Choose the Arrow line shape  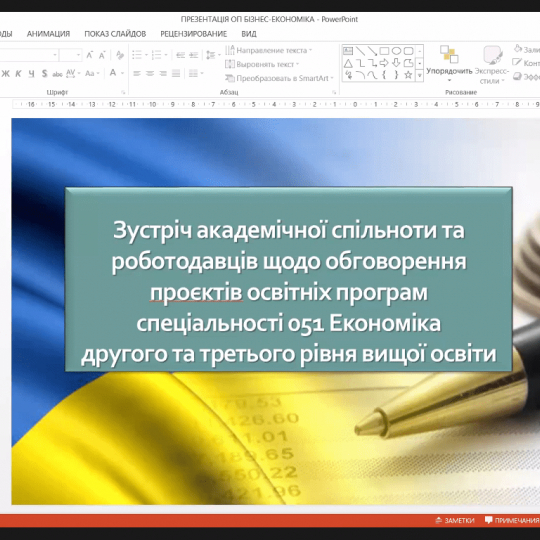[372, 51]
